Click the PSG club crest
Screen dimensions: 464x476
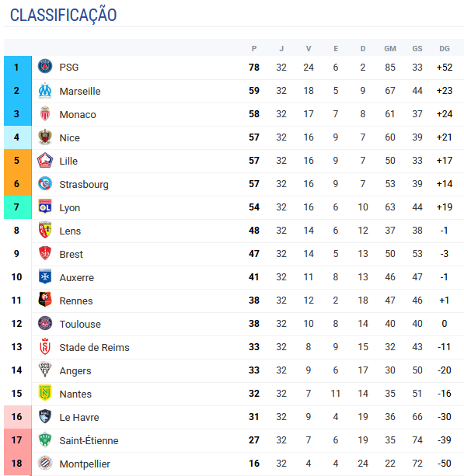click(45, 67)
